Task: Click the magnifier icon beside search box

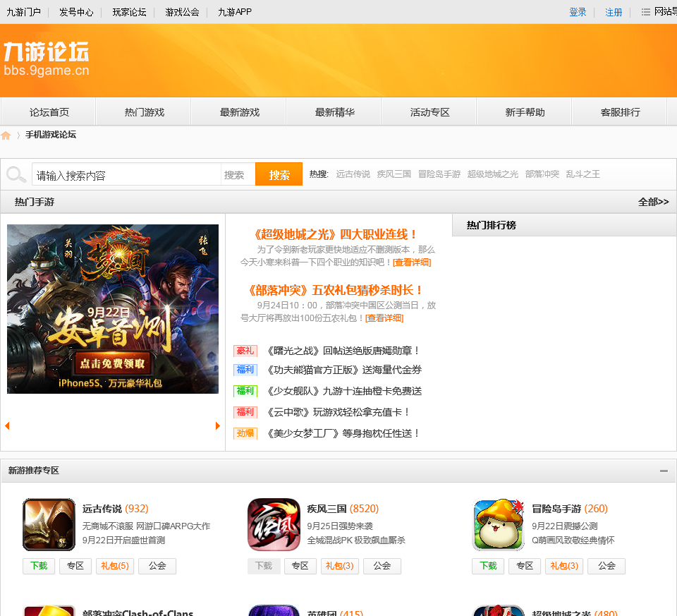Action: click(16, 175)
